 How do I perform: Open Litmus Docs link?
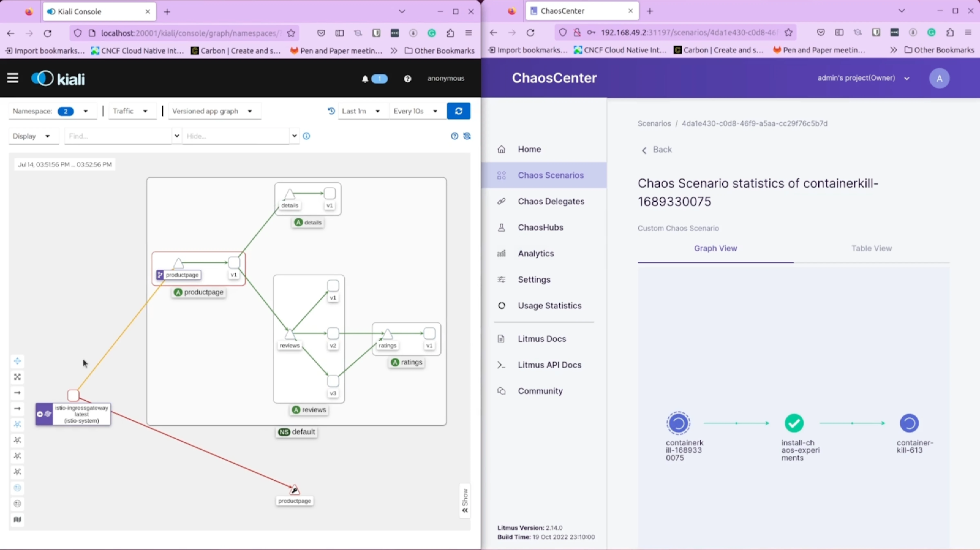544,339
